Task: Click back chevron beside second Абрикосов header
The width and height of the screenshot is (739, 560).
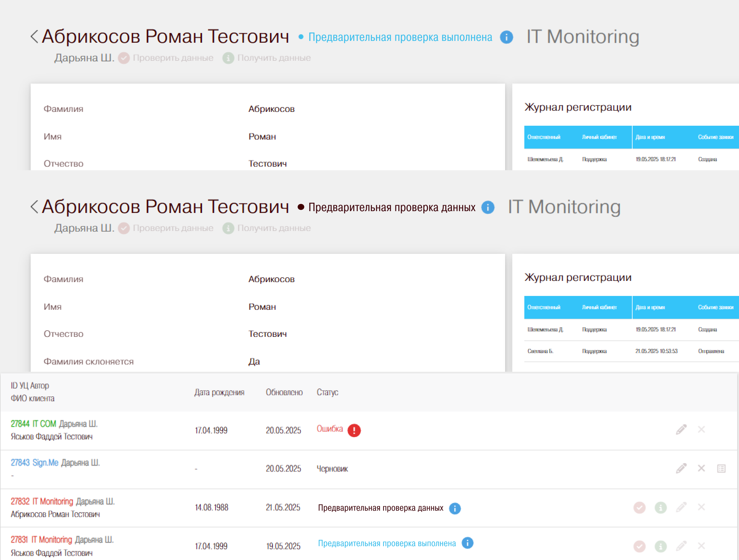Action: [34, 207]
